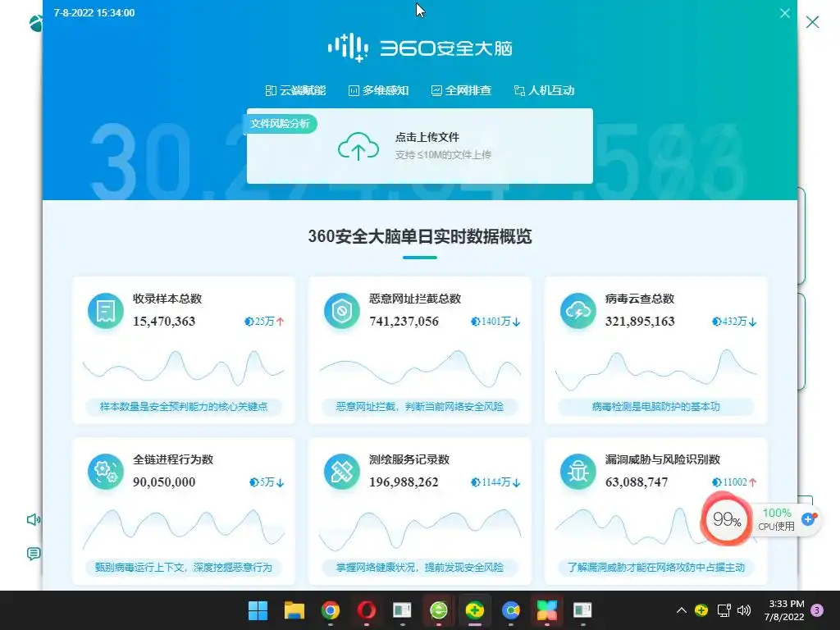Viewport: 840px width, 630px height.
Task: Open the 云端赋能 tab
Action: (295, 90)
